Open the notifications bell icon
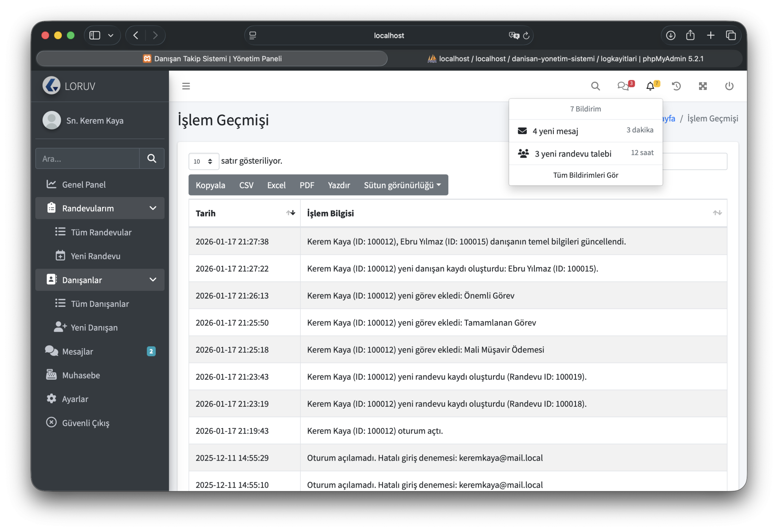The width and height of the screenshot is (778, 532). [650, 86]
